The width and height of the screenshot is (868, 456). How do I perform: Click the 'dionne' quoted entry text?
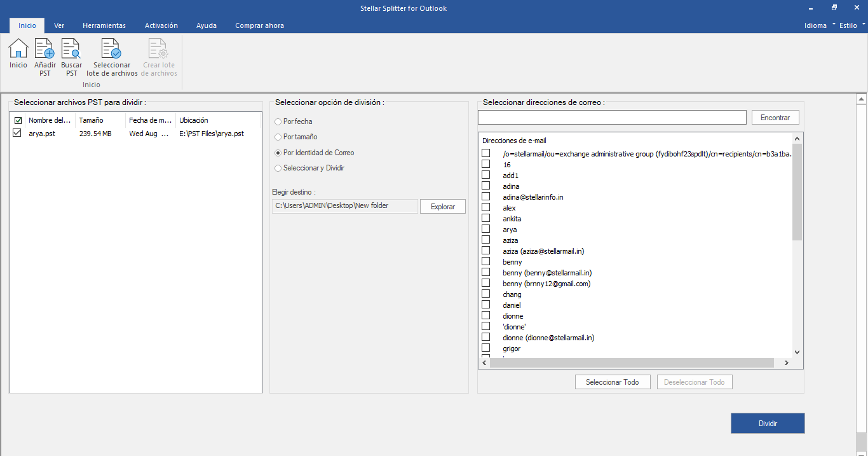514,327
